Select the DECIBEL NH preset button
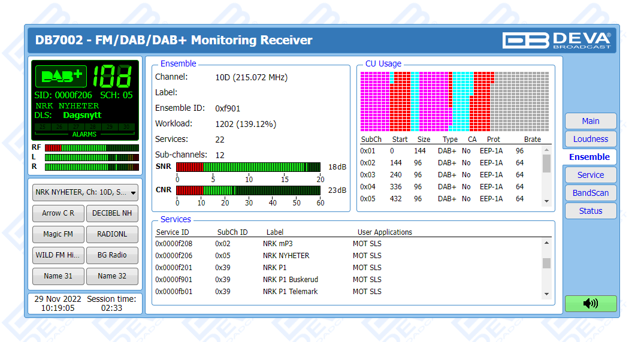 tap(112, 213)
